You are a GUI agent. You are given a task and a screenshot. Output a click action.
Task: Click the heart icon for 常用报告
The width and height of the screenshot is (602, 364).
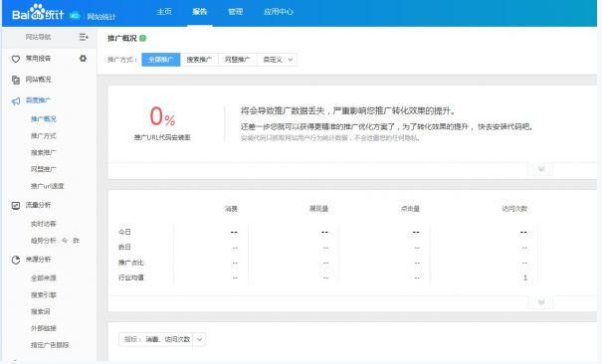(16, 59)
